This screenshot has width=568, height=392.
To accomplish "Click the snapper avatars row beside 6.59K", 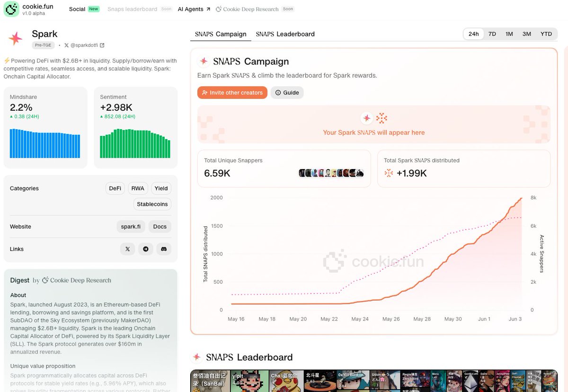I will pos(331,173).
